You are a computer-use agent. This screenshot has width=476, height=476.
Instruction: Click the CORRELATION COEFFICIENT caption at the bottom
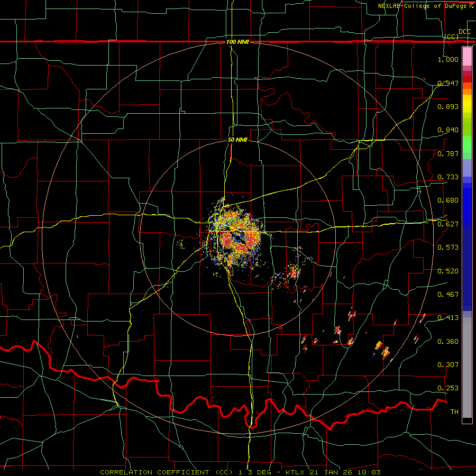(241, 472)
